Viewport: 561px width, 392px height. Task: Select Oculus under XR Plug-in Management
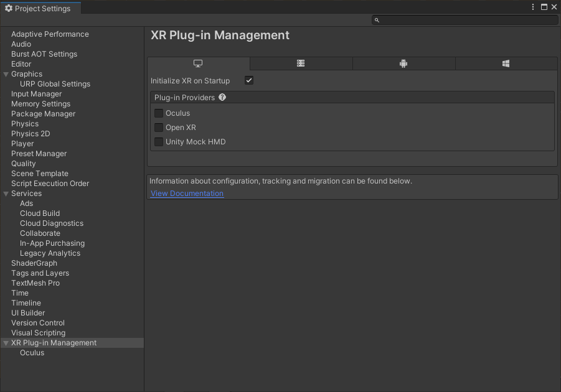coord(32,353)
